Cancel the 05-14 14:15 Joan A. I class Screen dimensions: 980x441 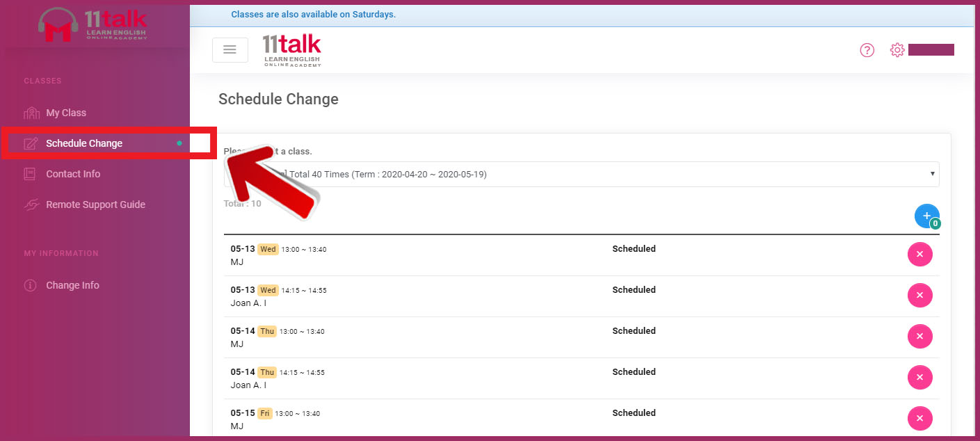(x=919, y=378)
